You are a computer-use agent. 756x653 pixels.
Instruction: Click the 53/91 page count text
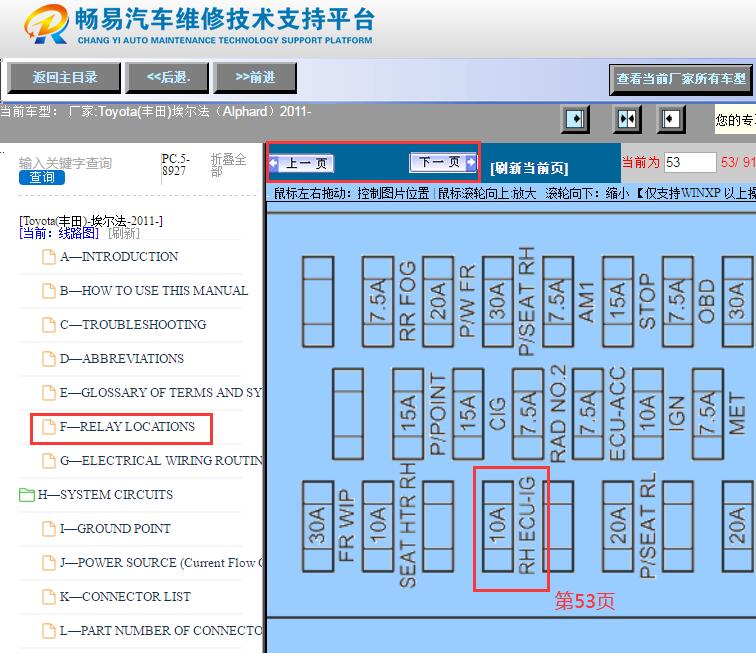[x=738, y=162]
